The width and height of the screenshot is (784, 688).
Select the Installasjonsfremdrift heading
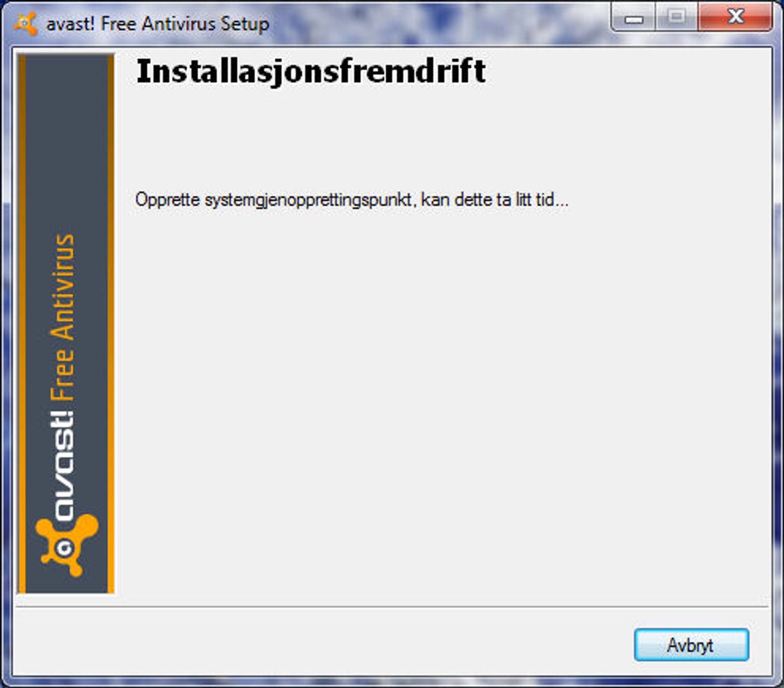tap(311, 71)
